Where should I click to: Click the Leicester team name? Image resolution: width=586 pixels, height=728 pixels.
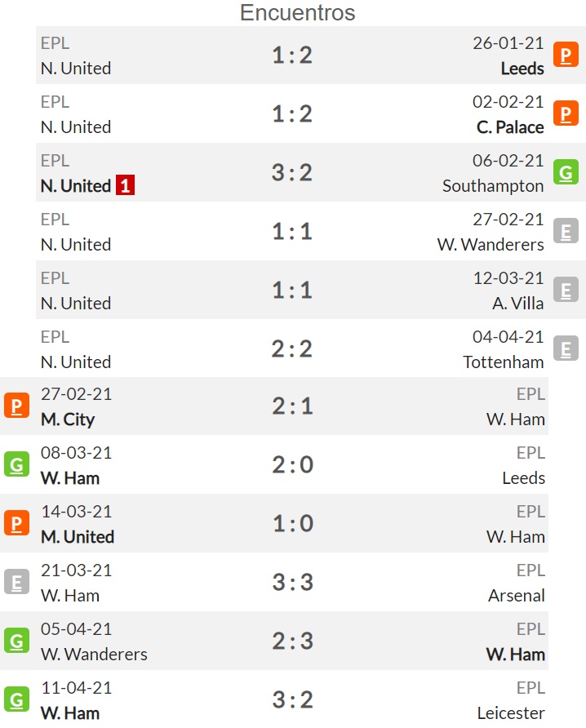511,712
